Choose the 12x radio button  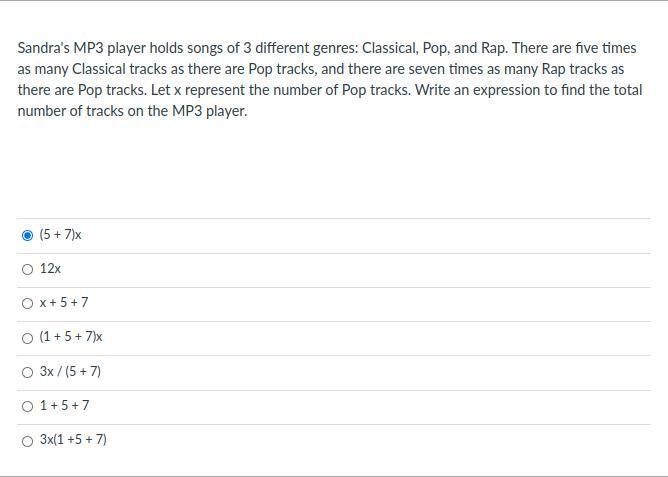(27, 269)
